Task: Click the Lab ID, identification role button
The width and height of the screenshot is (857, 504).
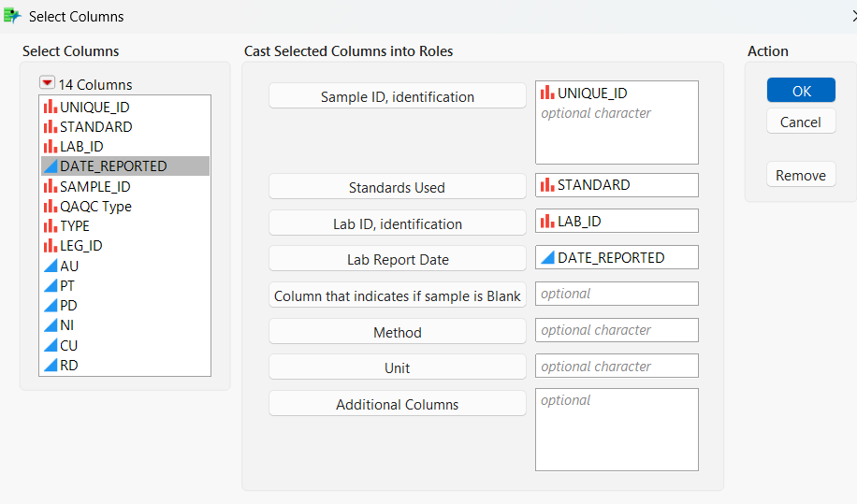Action: click(398, 223)
